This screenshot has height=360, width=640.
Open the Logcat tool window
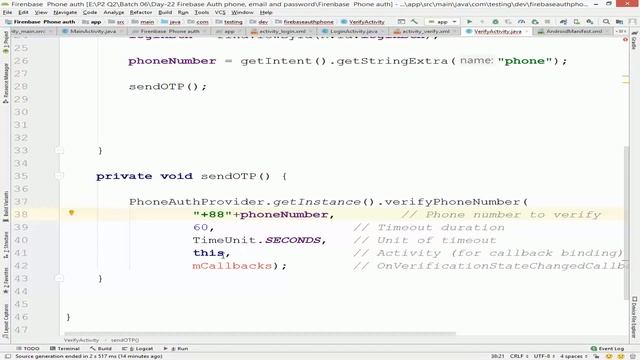(138, 349)
